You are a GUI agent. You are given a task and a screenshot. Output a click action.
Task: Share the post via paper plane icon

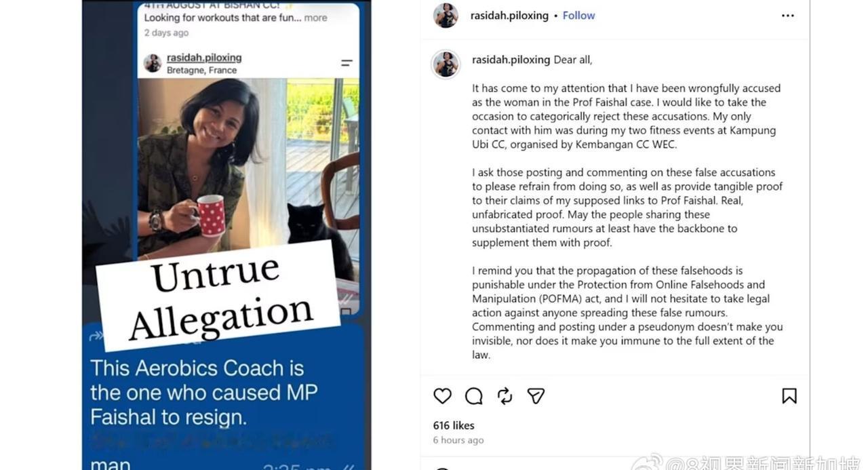click(x=536, y=396)
